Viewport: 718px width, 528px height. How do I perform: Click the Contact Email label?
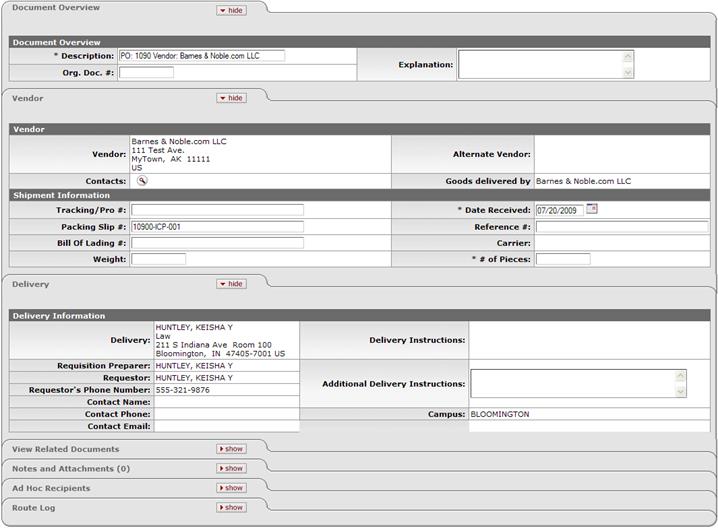(119, 426)
